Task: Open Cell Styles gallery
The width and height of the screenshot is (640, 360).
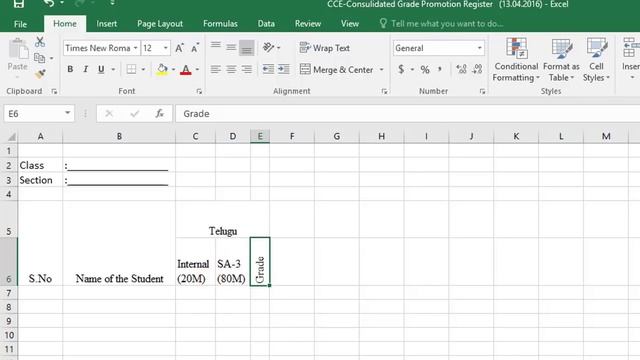Action: click(596, 60)
